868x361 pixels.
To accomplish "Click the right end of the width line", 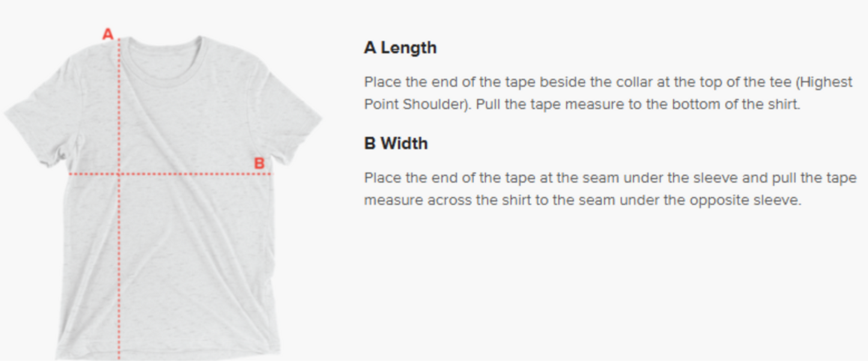I will (x=271, y=174).
